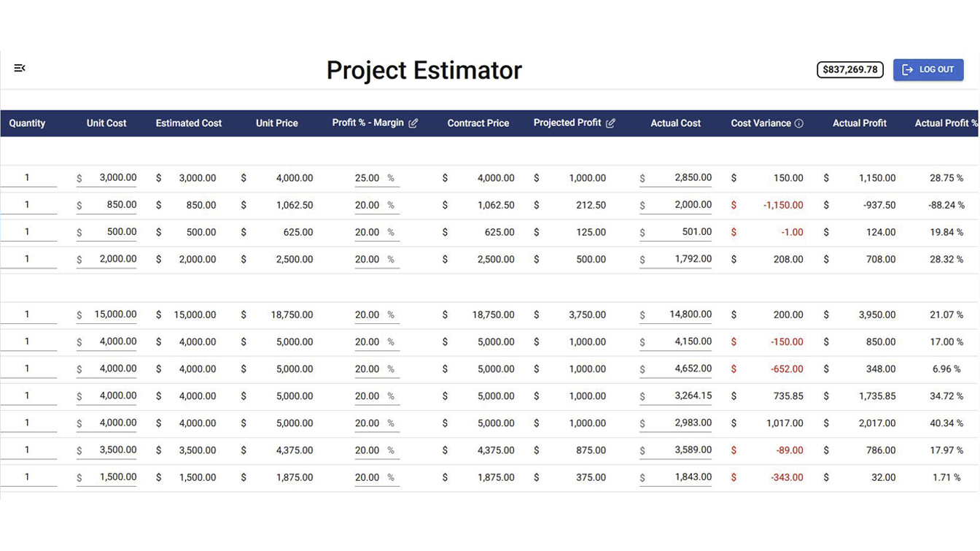Edit the Unit Cost field showing 15,000.00
This screenshot has width=980, height=551.
point(109,315)
